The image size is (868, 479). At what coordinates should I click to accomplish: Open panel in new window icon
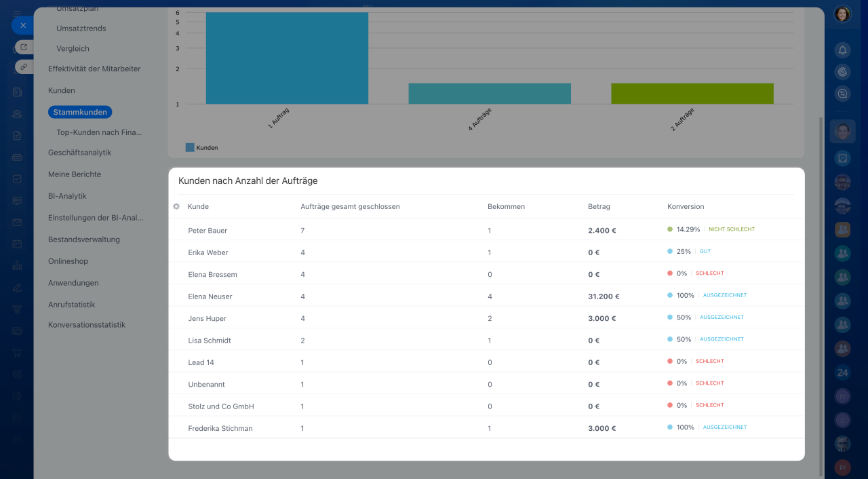[24, 47]
